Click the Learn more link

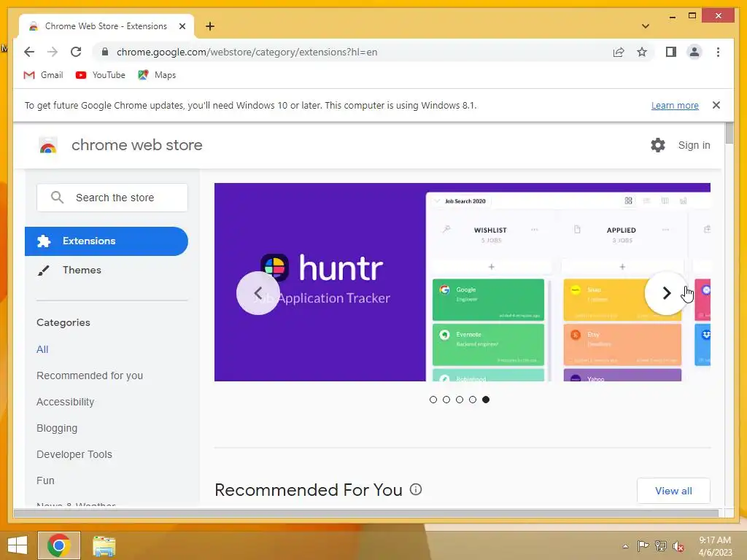tap(675, 105)
